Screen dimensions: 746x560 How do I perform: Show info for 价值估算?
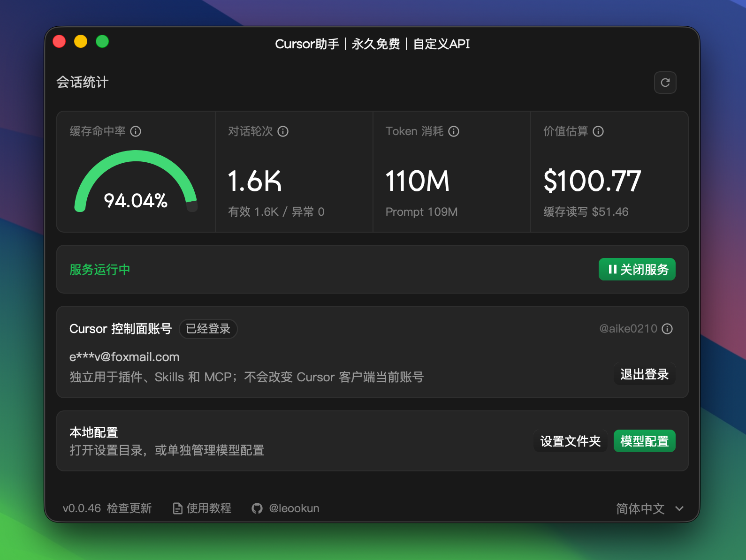point(598,131)
